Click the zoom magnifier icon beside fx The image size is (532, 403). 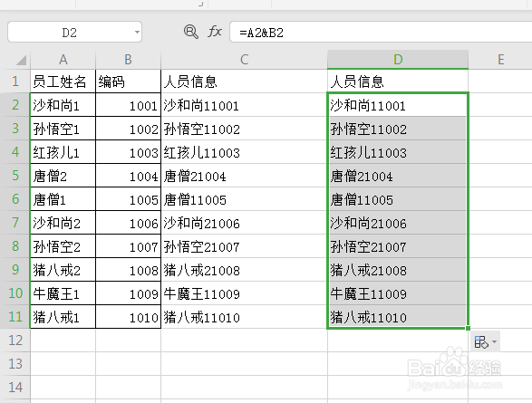(x=191, y=32)
